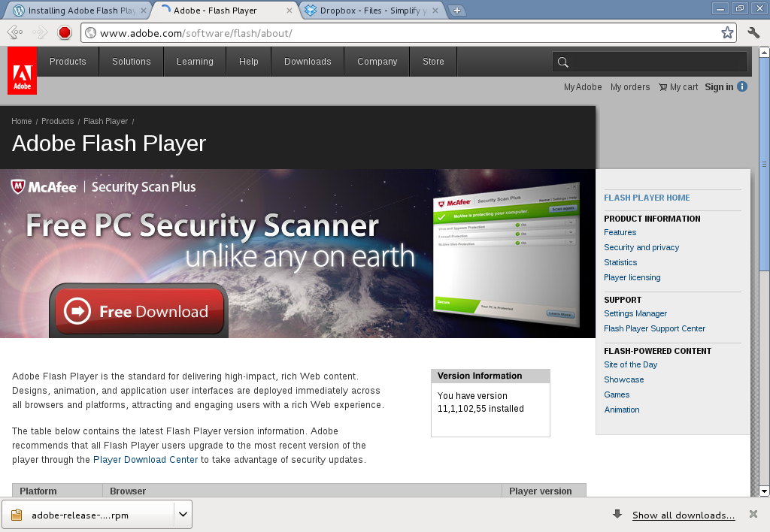
Task: Click the vertical scrollbar thumb
Action: 764,164
